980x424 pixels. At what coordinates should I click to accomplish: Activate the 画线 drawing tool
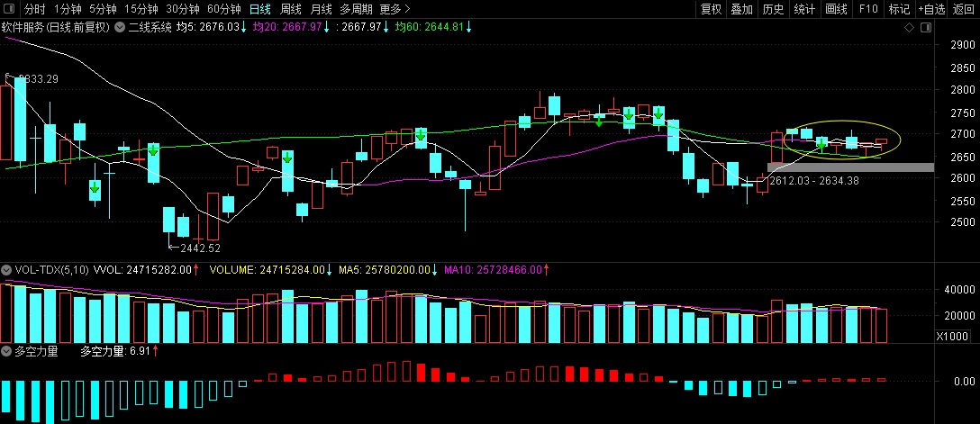837,9
